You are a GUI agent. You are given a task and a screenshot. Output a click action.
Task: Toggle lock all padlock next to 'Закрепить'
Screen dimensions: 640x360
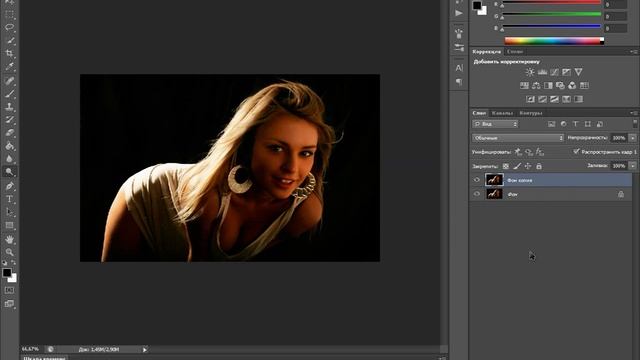coord(539,166)
